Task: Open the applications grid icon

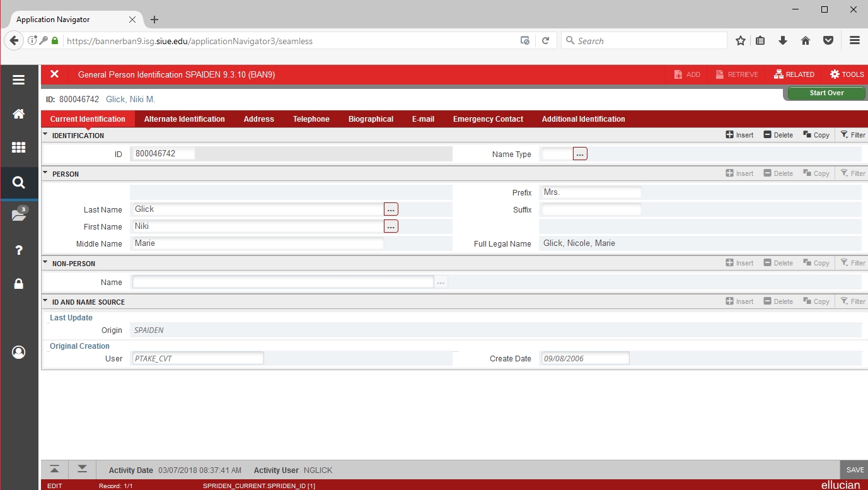Action: pyautogui.click(x=18, y=148)
